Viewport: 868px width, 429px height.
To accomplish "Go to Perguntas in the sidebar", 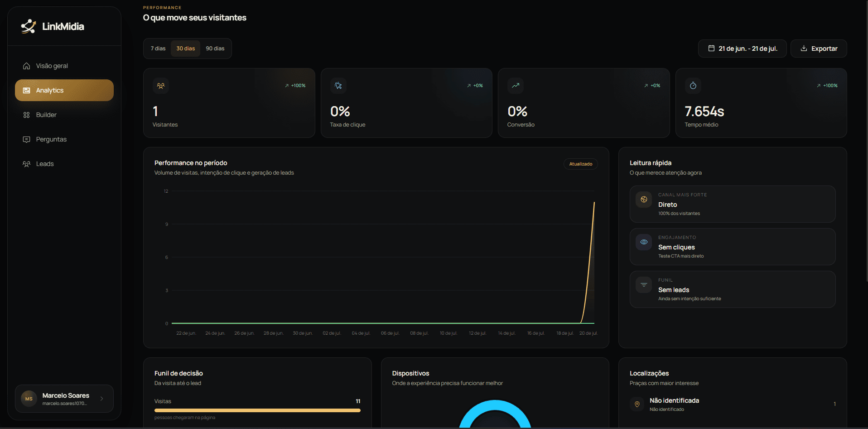I will 64,139.
